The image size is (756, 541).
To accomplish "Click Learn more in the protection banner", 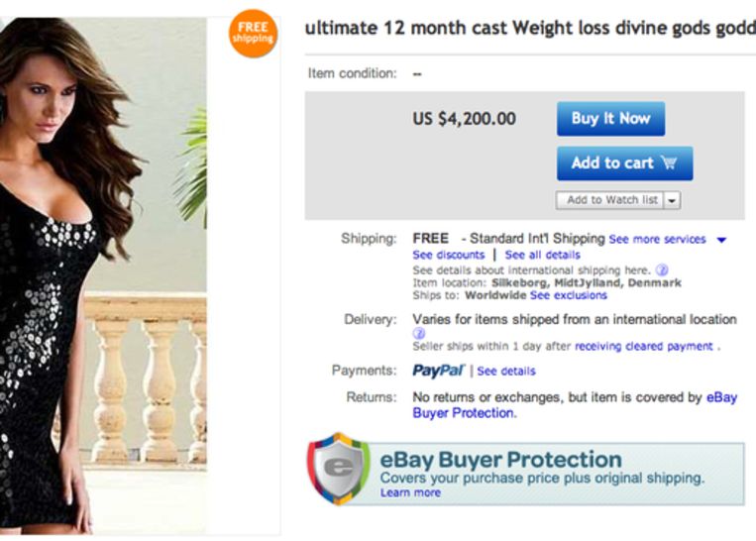I will click(410, 492).
